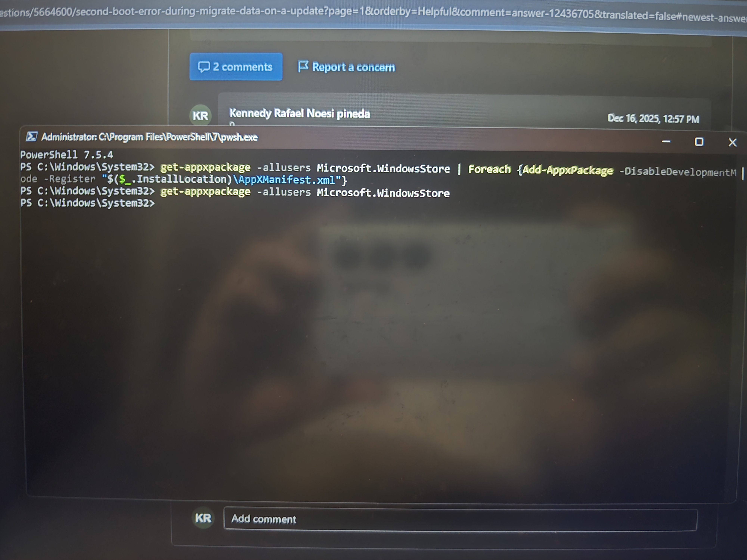Click KR avatar beside Add comment box
Screen dimensions: 747x560
(x=203, y=518)
